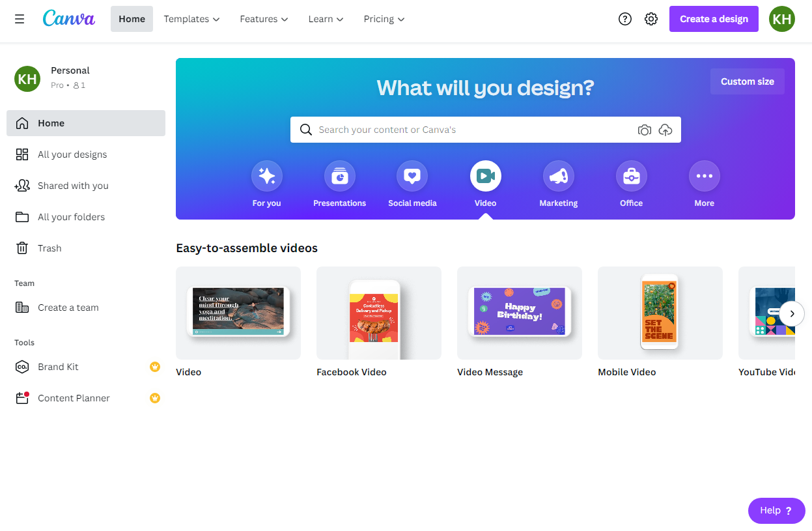Click the camera icon in search bar
This screenshot has width=812, height=531.
click(x=645, y=130)
